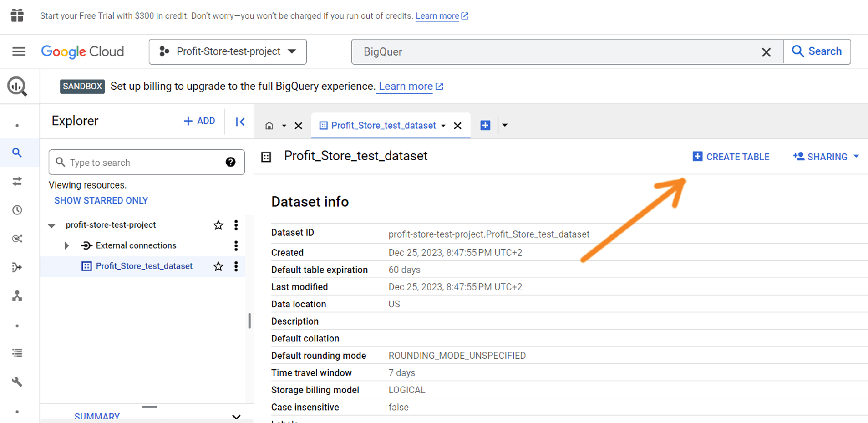Open actions menu for profit-store-test-project
The width and height of the screenshot is (868, 423).
point(236,225)
